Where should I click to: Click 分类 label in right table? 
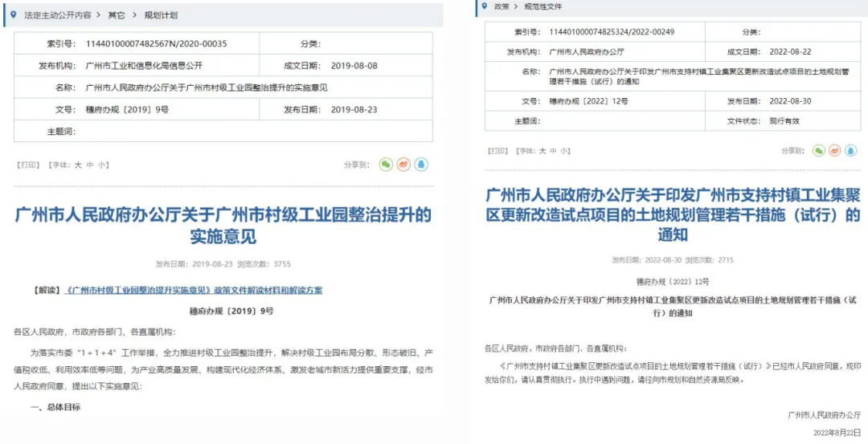tap(751, 31)
